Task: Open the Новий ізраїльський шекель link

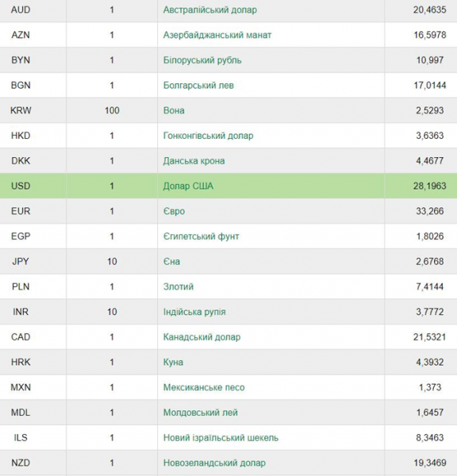Action: (221, 438)
